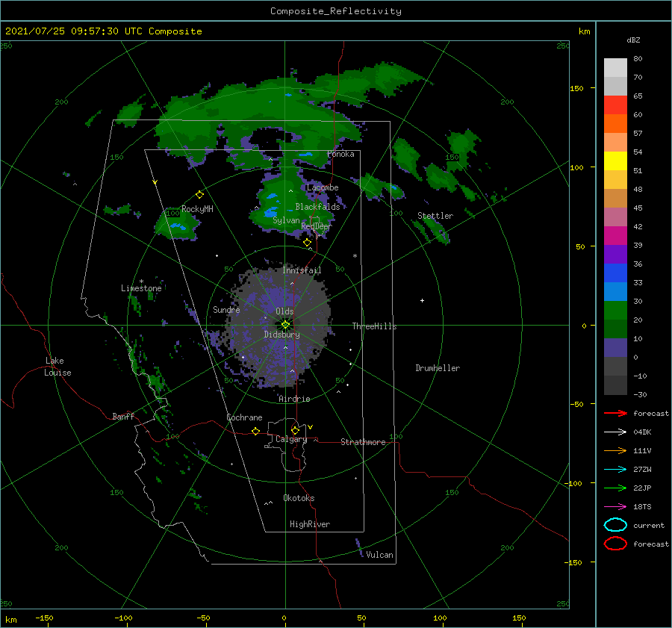Click the dBZ legend heading
The image size is (672, 628).
coord(633,40)
